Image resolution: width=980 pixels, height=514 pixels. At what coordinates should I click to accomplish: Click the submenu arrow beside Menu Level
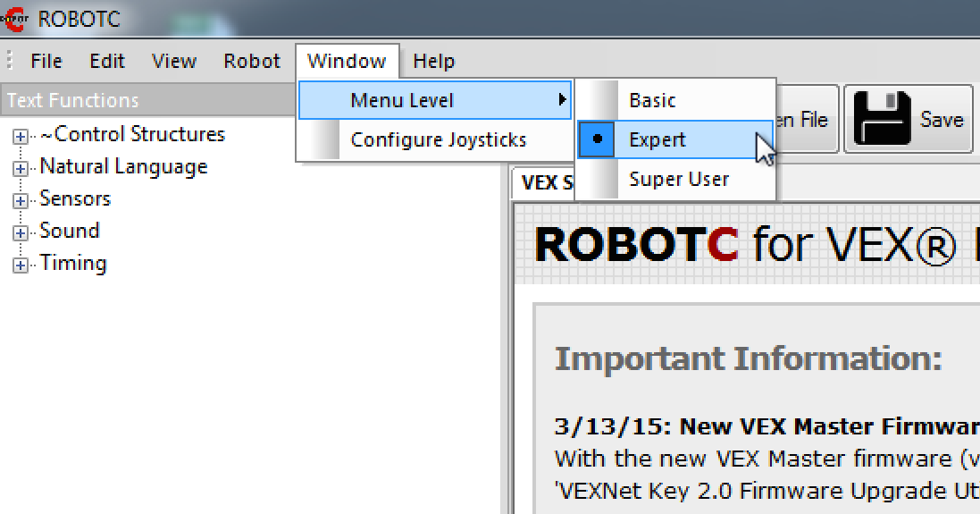pyautogui.click(x=562, y=99)
